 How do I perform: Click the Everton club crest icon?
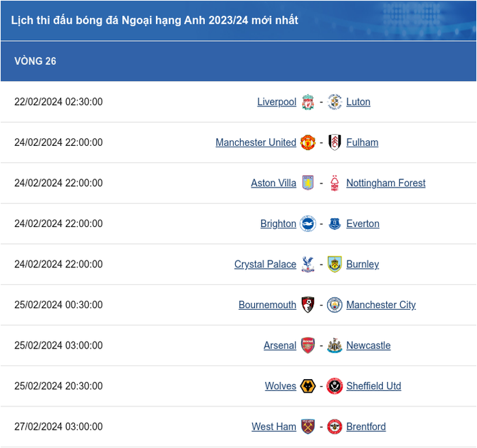click(x=335, y=224)
